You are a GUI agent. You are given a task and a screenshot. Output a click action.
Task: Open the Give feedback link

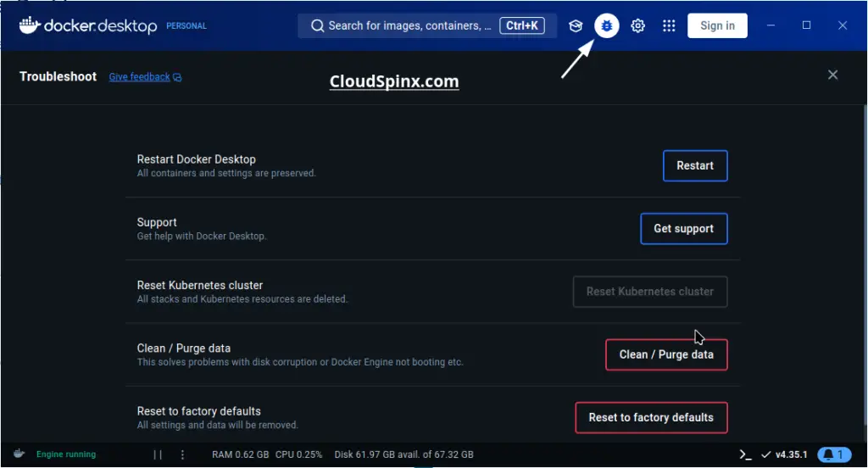tap(140, 77)
